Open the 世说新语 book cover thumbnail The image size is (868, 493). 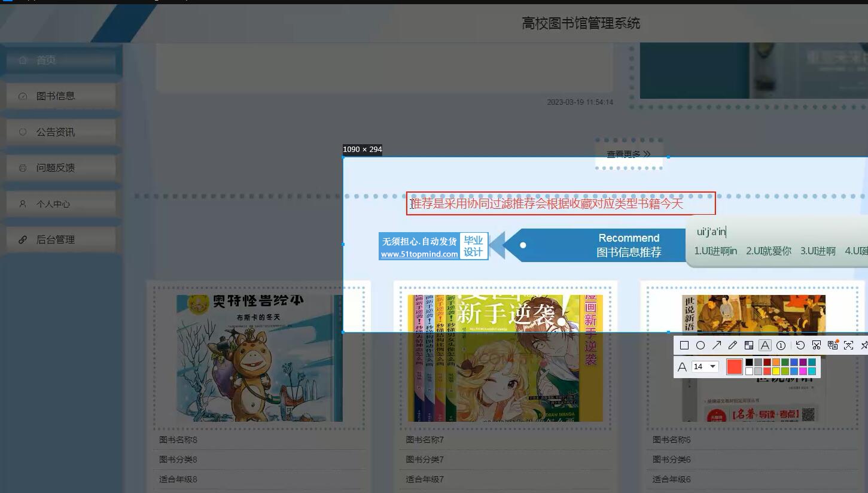click(753, 358)
